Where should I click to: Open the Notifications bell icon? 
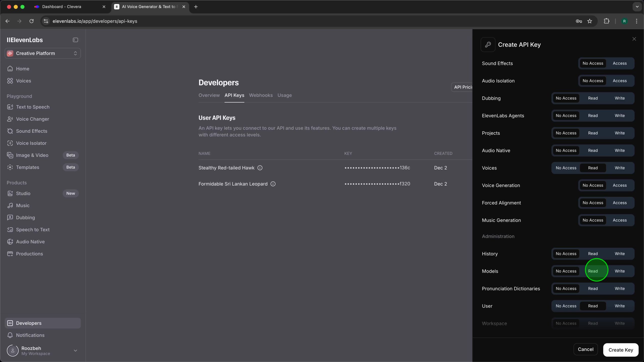10,335
